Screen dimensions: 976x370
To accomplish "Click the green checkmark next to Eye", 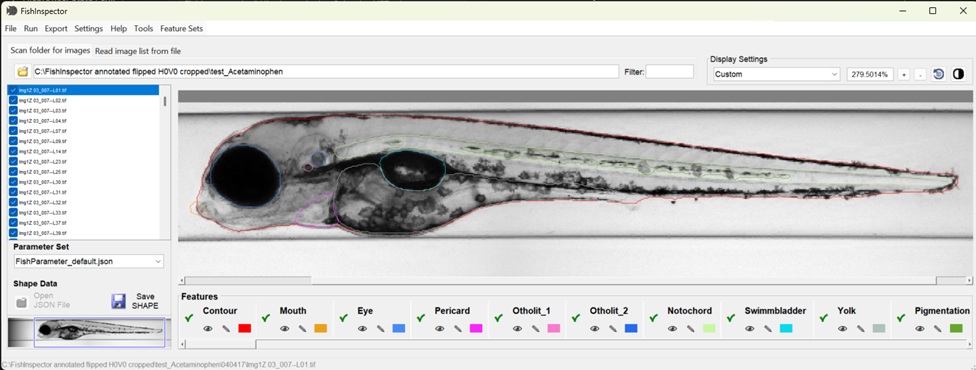I will click(344, 318).
